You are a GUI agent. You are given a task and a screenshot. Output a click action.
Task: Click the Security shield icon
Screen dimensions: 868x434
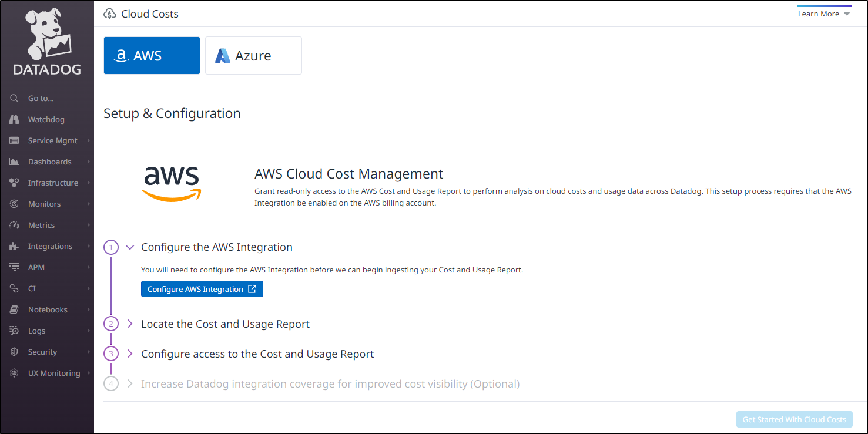coord(15,352)
